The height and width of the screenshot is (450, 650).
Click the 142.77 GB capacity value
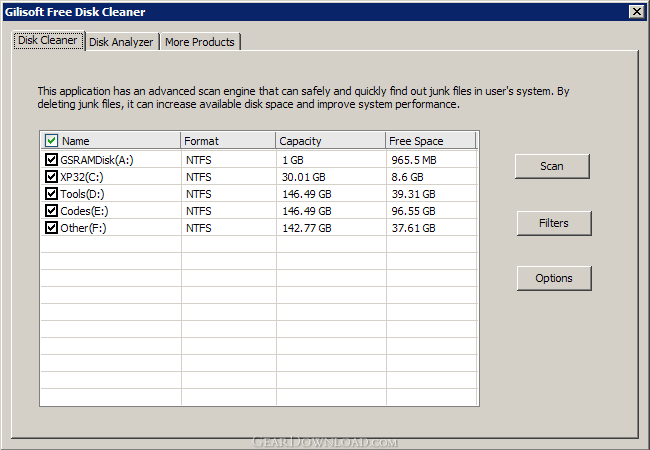pyautogui.click(x=307, y=228)
